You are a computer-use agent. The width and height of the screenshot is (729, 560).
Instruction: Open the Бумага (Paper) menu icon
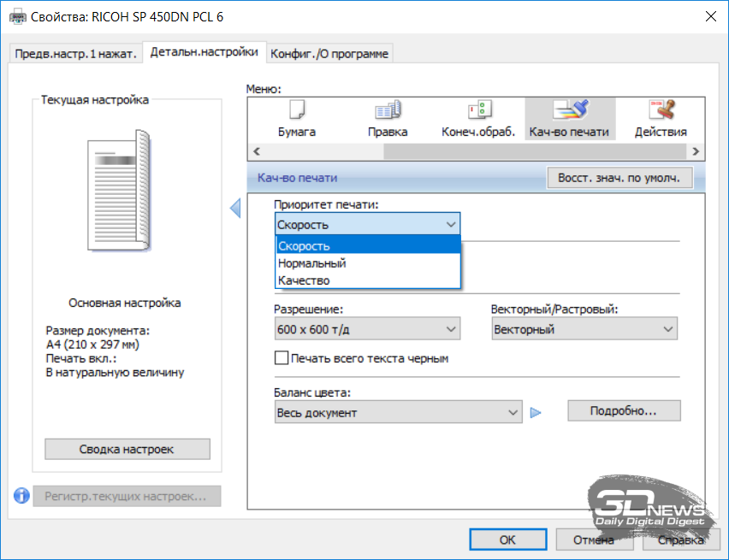pos(297,119)
